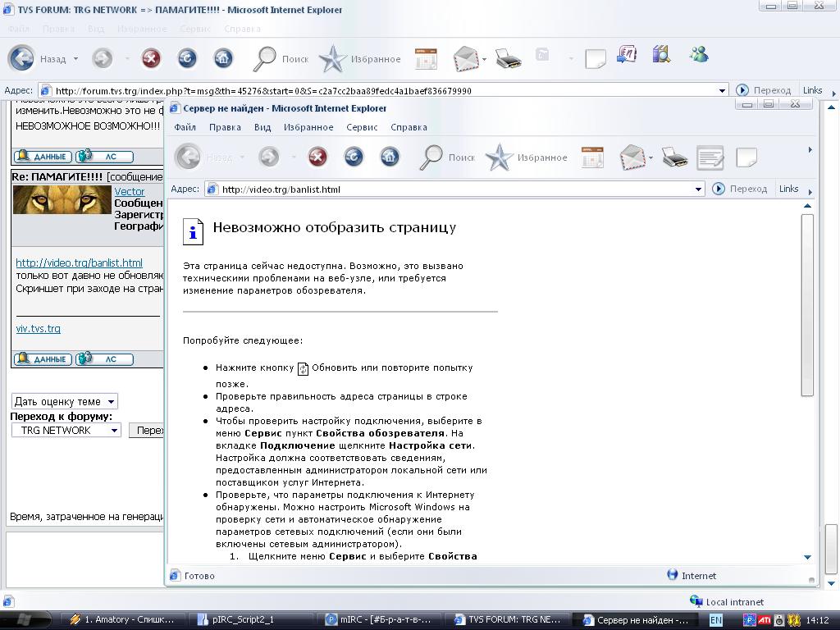The image size is (840, 630).
Task: Open History icon in forum window toolbar
Action: 426,59
